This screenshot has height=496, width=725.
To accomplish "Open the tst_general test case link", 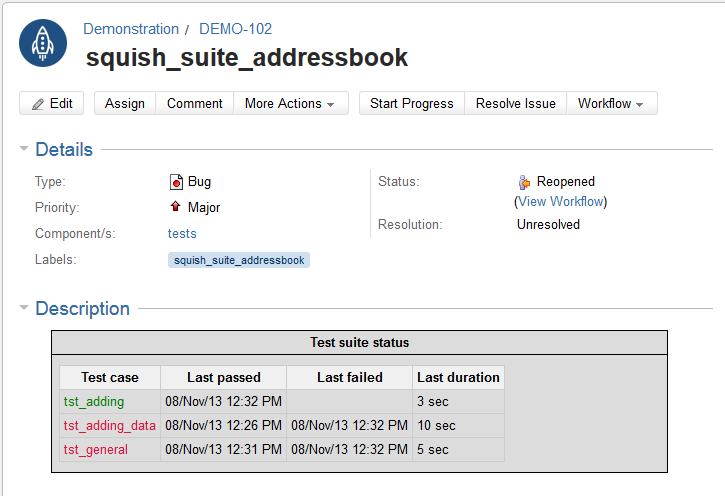I will click(96, 450).
